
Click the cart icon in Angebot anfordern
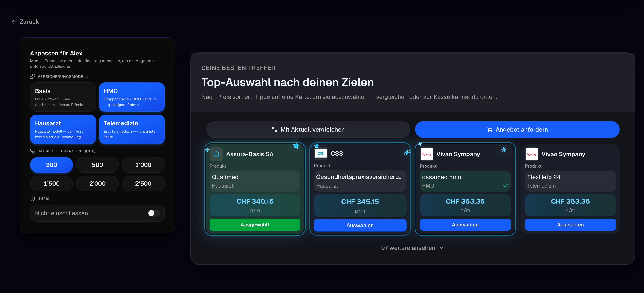489,129
